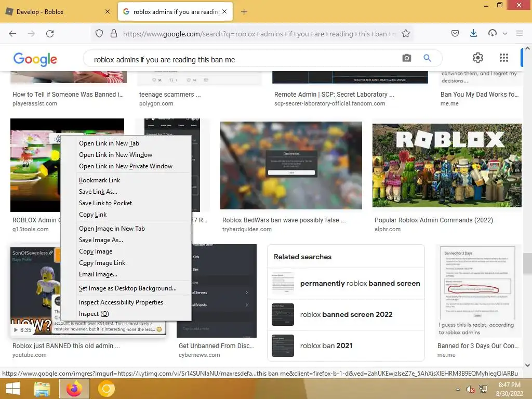Open the tracking protection shield icon
This screenshot has height=399, width=532.
click(x=99, y=34)
